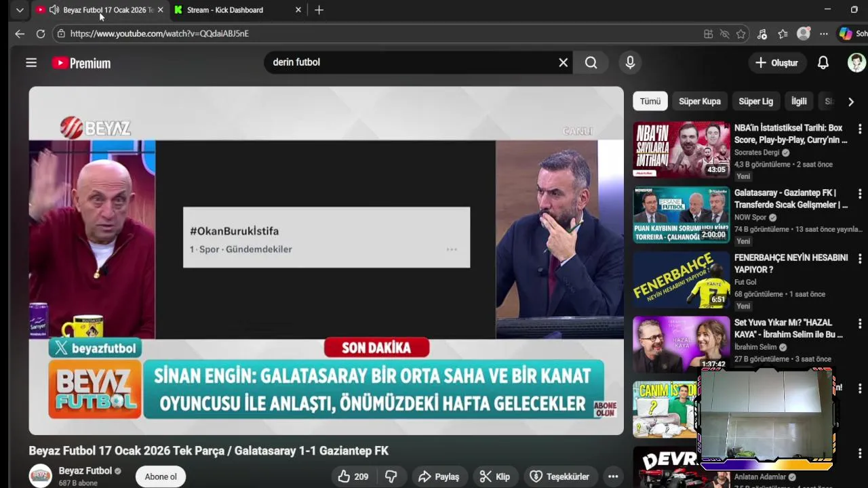Open the browser apps grid icon in address bar

pos(708,34)
